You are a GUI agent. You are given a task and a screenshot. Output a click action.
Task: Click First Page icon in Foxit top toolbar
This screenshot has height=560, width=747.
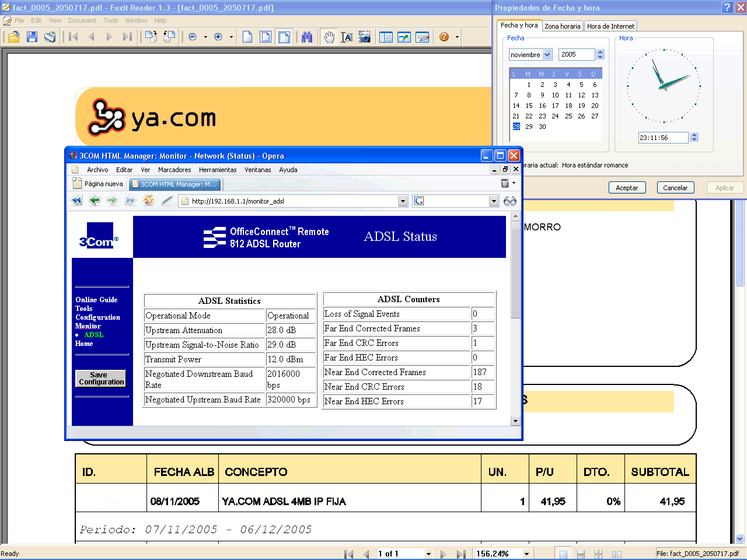74,37
